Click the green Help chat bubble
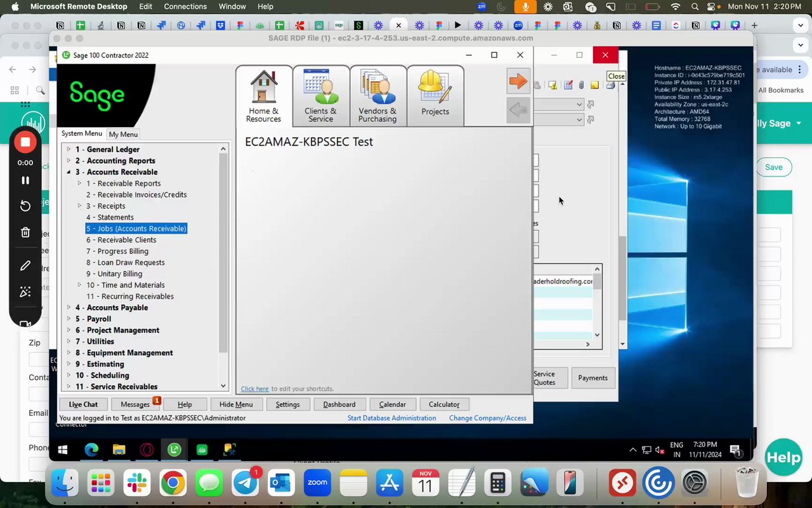The width and height of the screenshot is (812, 508). (x=783, y=457)
